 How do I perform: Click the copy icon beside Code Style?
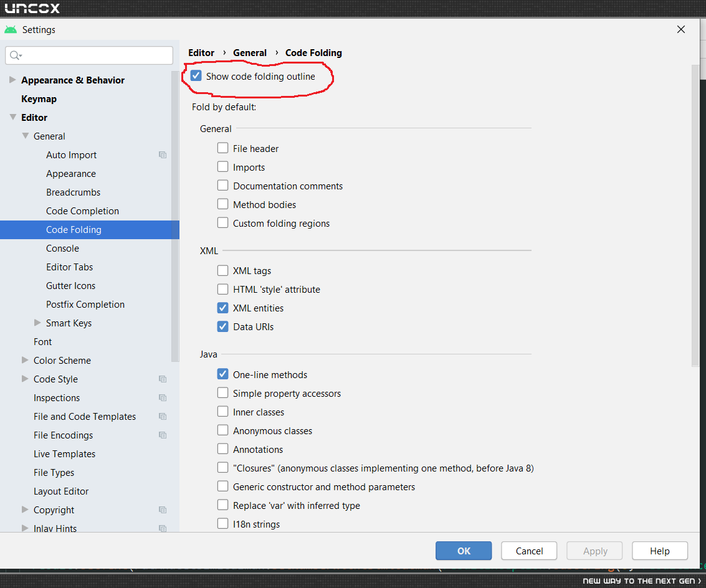click(163, 379)
